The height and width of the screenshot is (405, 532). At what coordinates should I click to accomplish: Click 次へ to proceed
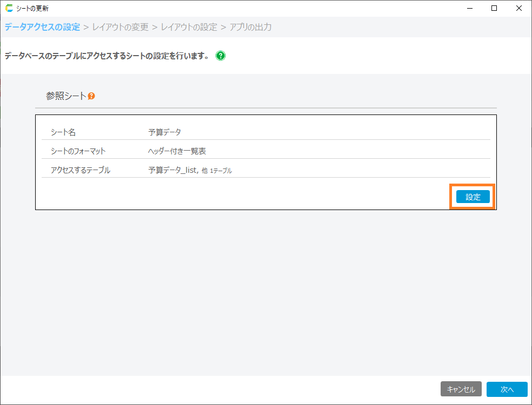tap(507, 389)
